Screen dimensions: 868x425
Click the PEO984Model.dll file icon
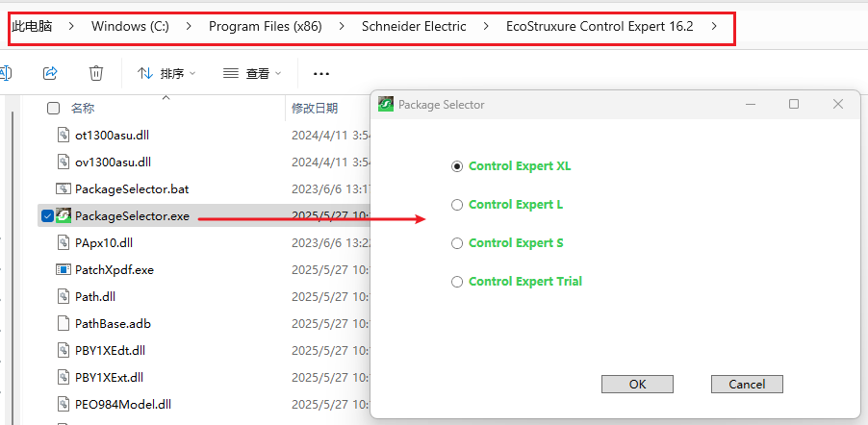click(64, 405)
